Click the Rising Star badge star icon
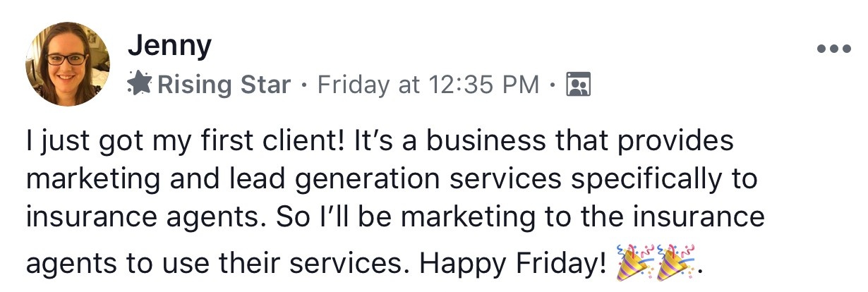This screenshot has width=868, height=292. (140, 85)
